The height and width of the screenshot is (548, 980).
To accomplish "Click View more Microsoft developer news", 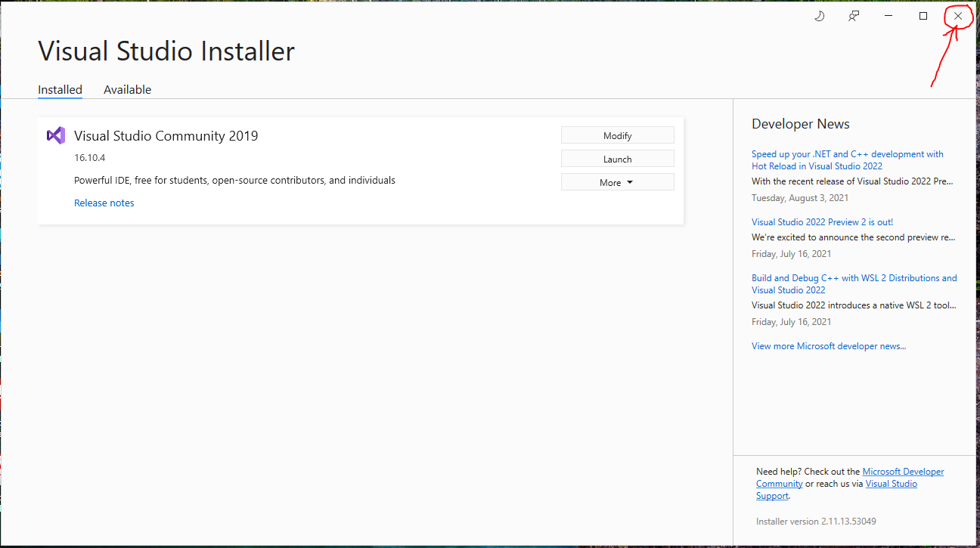I will tap(829, 345).
